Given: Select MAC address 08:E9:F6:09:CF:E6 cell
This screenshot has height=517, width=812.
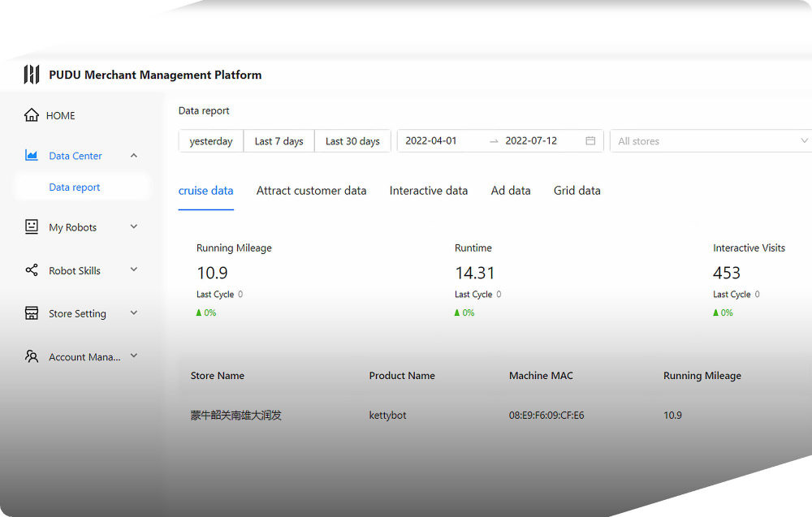Looking at the screenshot, I should click(x=546, y=415).
